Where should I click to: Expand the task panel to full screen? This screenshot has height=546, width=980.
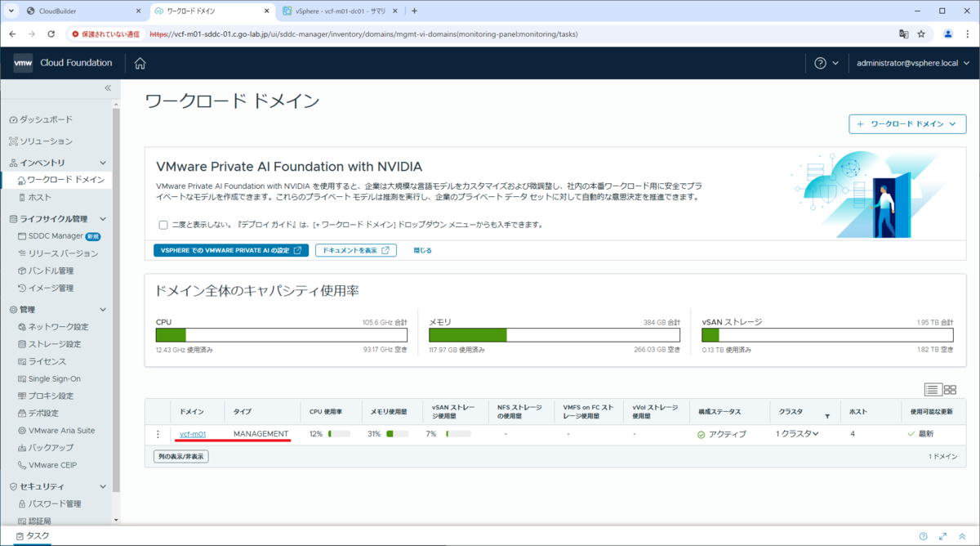(x=942, y=536)
